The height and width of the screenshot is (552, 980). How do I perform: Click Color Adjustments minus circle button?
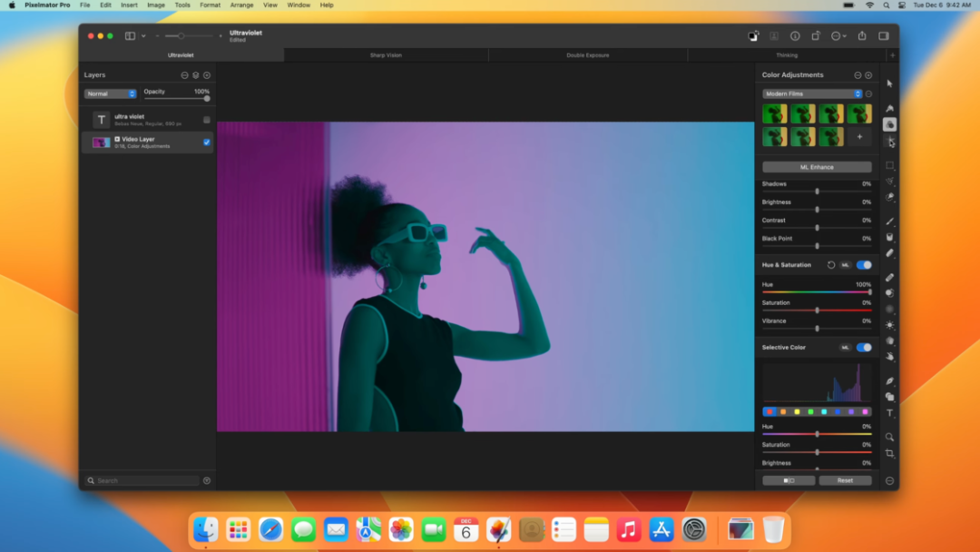click(x=857, y=75)
